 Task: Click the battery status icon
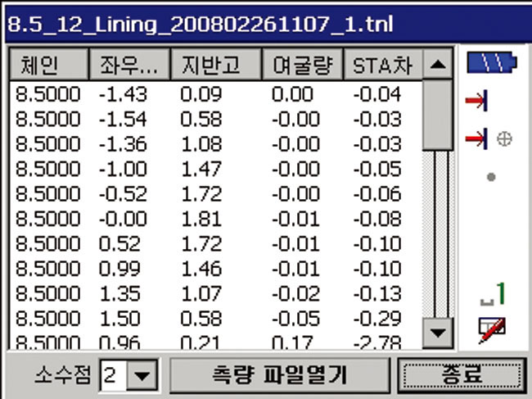pyautogui.click(x=489, y=63)
